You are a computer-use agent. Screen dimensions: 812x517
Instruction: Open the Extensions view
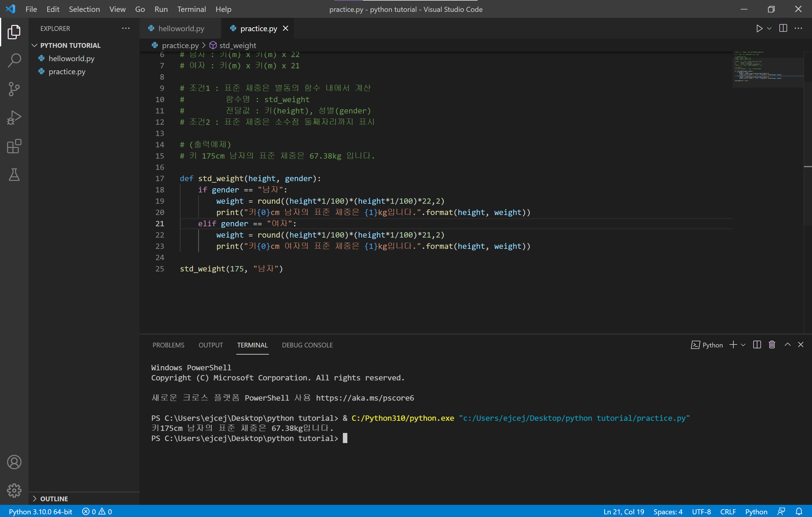pos(14,146)
